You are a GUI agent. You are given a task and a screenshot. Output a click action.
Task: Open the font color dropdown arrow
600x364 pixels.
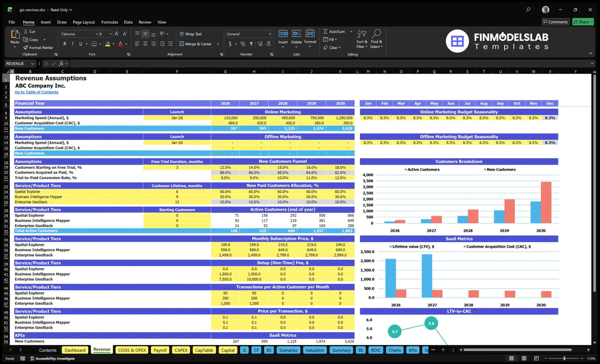coord(125,44)
